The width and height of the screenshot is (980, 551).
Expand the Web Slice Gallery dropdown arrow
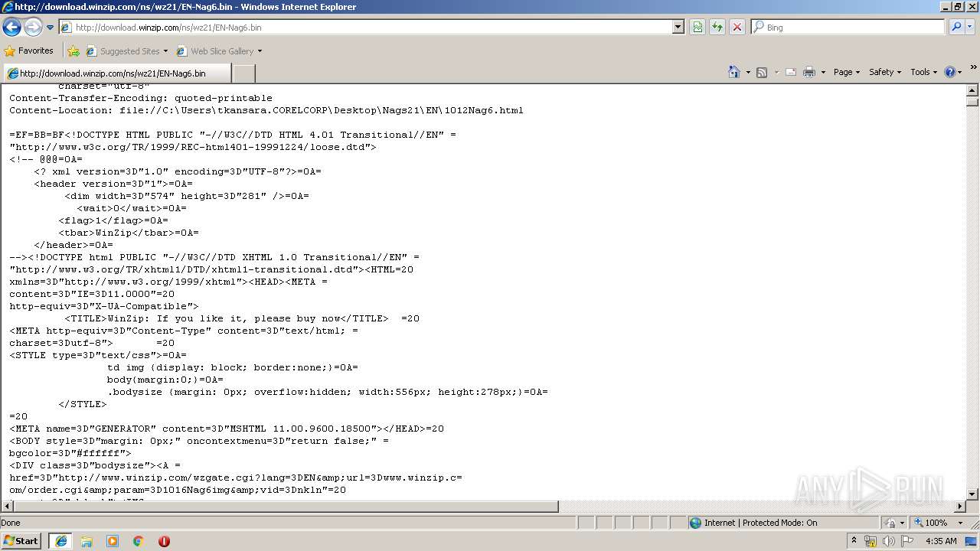(260, 51)
